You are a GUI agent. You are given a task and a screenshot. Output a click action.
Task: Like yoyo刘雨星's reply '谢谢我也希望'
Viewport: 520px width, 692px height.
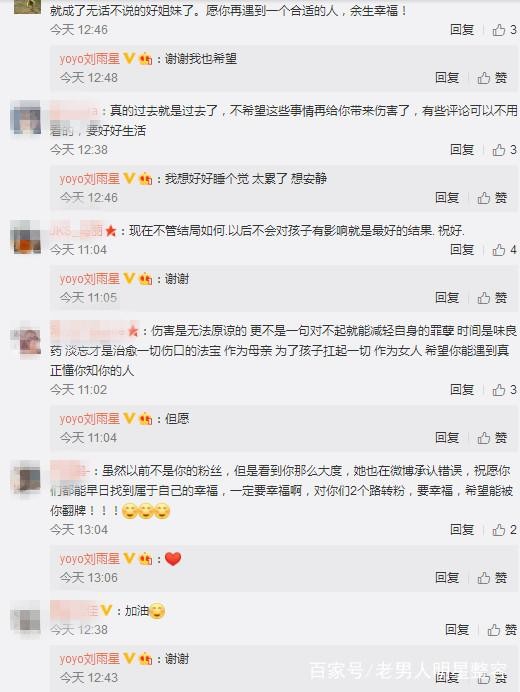(x=492, y=78)
